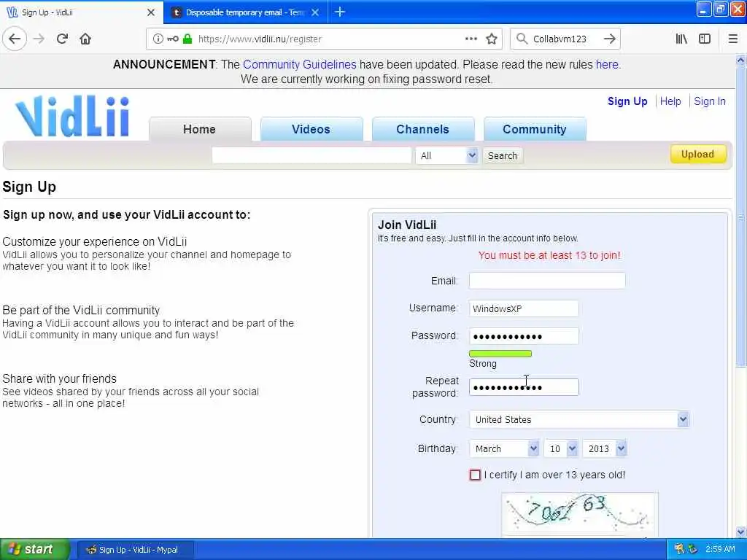The width and height of the screenshot is (747, 560).
Task: Click the browser address bar URL
Action: tap(260, 39)
